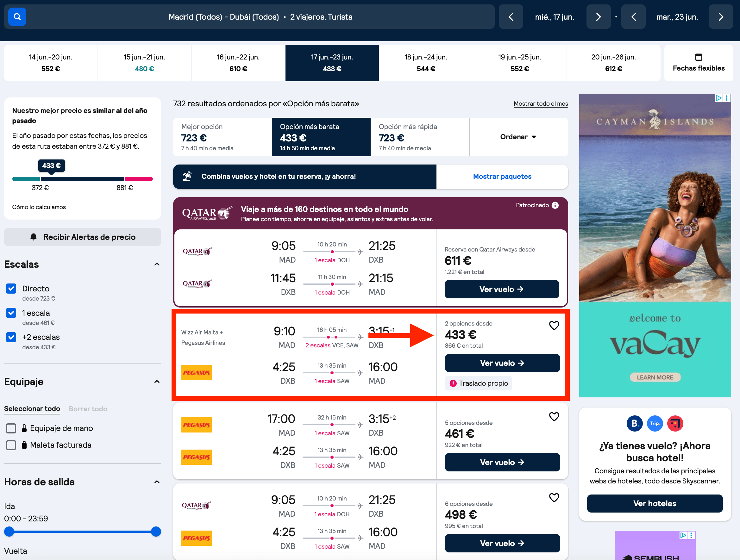Uncheck the +2 escalas filter
740x560 pixels.
(11, 337)
